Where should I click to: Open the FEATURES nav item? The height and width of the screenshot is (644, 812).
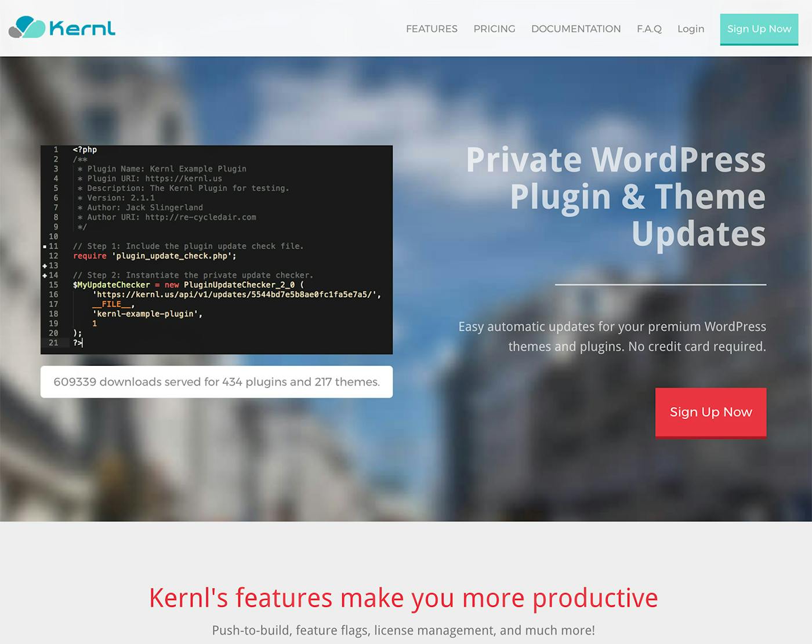point(432,29)
